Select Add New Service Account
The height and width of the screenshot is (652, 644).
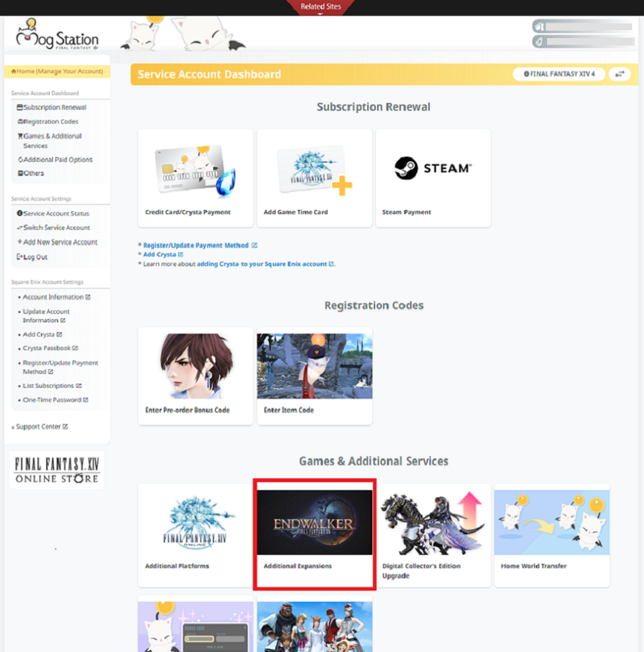pyautogui.click(x=57, y=242)
